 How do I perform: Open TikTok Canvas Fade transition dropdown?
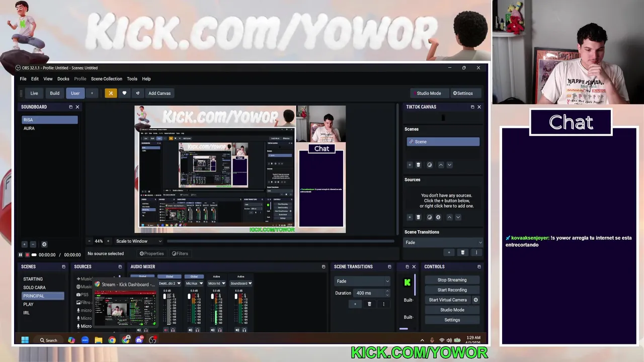tap(443, 243)
